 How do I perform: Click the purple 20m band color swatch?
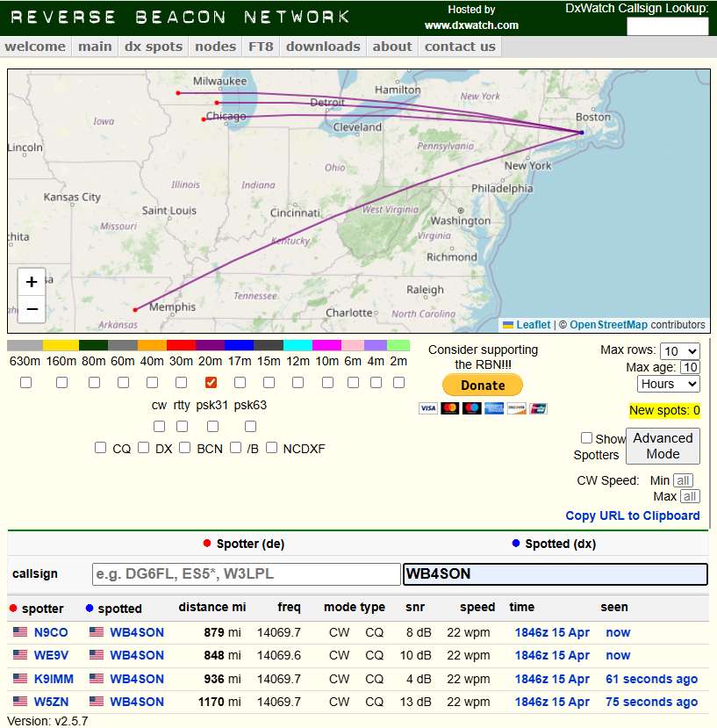[x=211, y=345]
